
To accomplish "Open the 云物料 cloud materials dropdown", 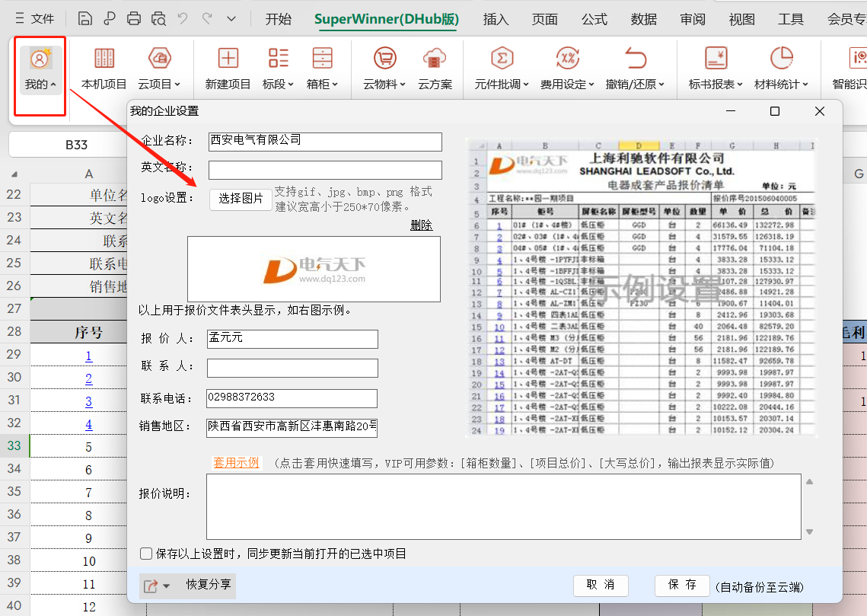I will click(384, 69).
